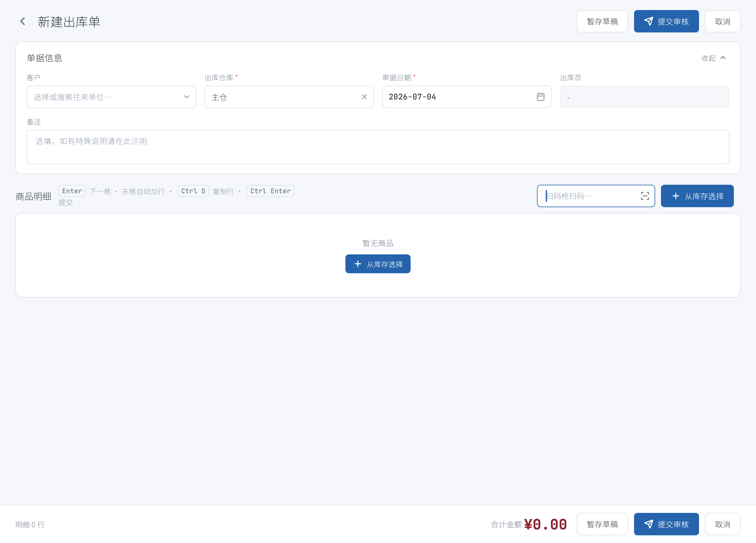Open the 客户 dropdown selector

click(111, 97)
